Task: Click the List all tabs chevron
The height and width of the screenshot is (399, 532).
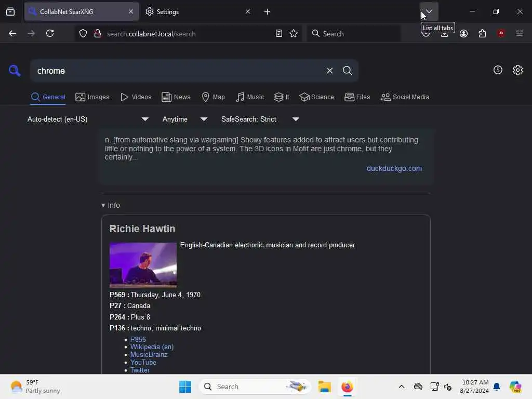Action: coord(429,11)
